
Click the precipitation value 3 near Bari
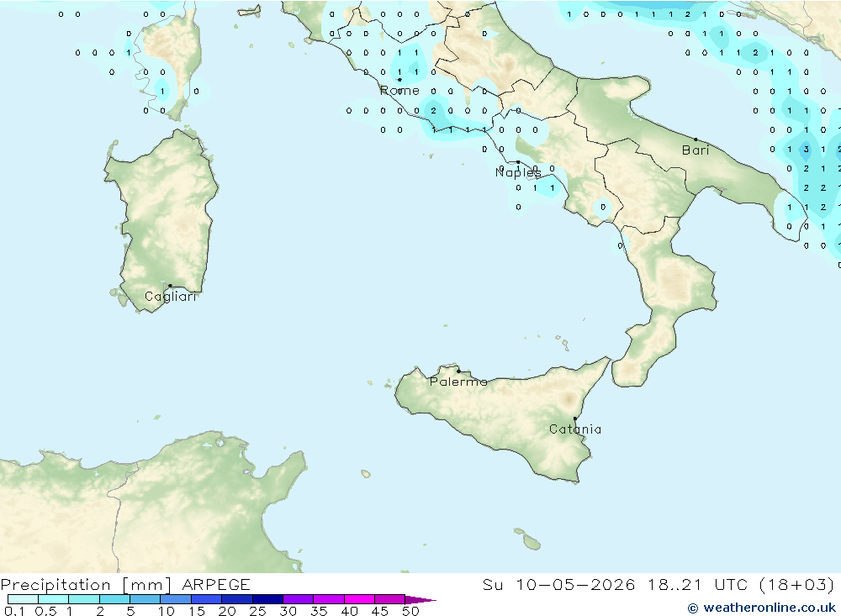807,150
